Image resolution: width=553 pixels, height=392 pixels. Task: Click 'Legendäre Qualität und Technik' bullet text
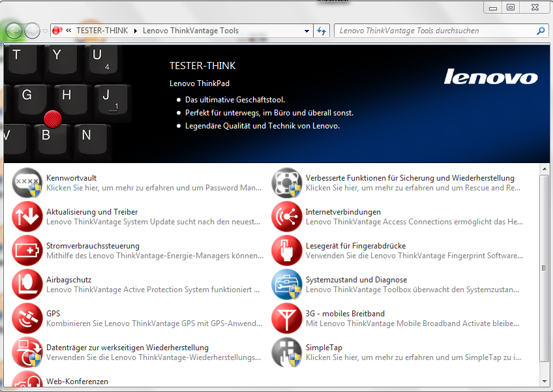point(262,126)
